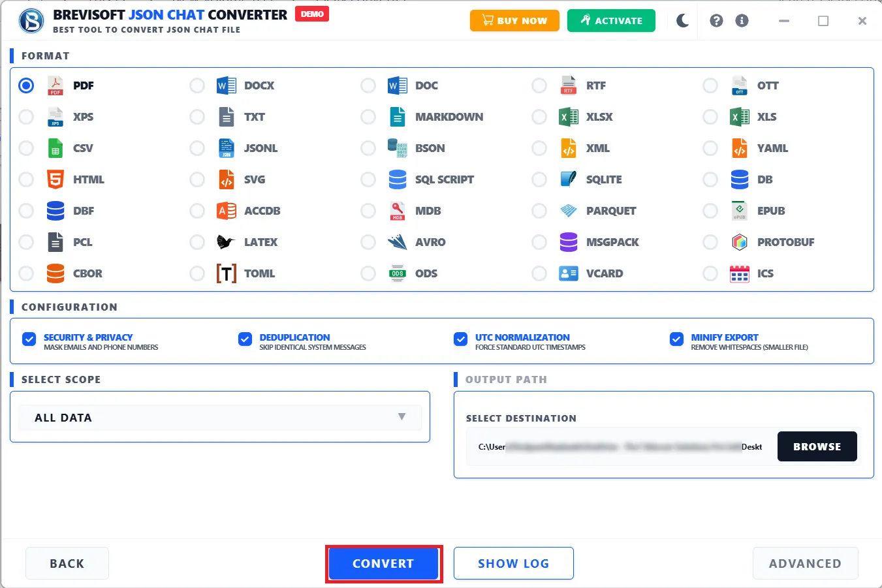
Task: Select the DOC format radio button
Action: point(368,85)
